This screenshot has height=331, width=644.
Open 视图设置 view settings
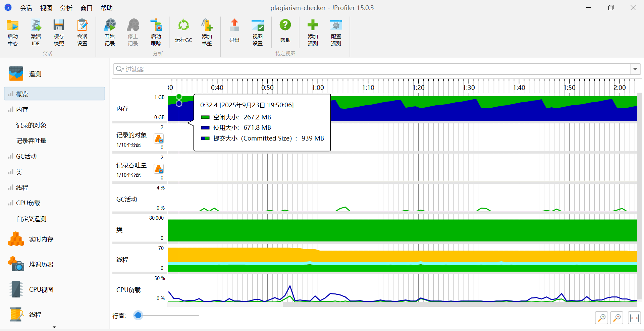pos(258,33)
